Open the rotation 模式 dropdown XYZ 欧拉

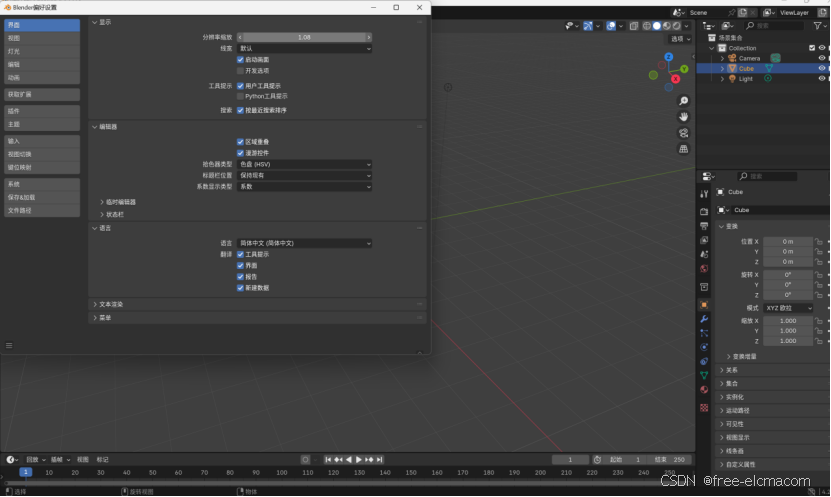tap(788, 308)
